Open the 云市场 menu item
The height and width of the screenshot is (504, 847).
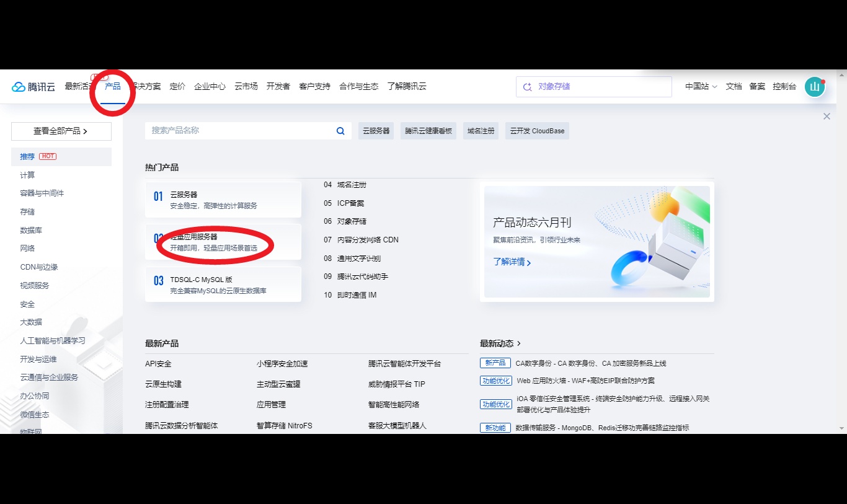[x=246, y=87]
